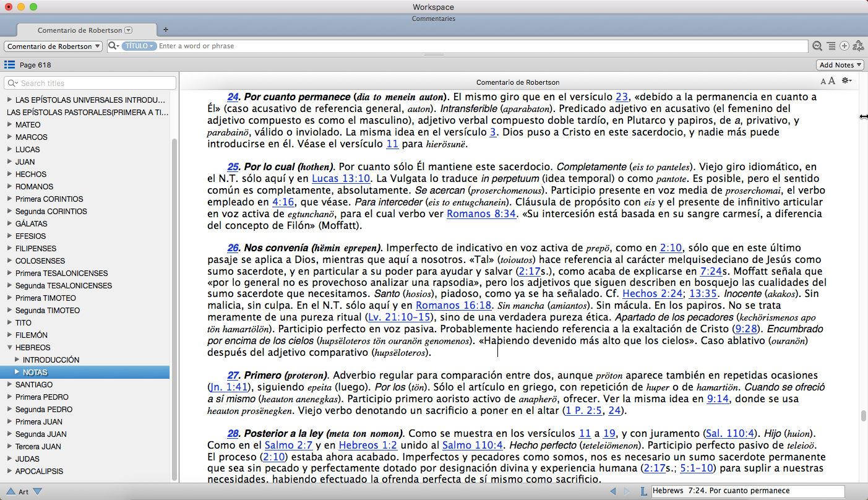Image resolution: width=868 pixels, height=500 pixels.
Task: Click the plus circle add pane icon
Action: [844, 46]
